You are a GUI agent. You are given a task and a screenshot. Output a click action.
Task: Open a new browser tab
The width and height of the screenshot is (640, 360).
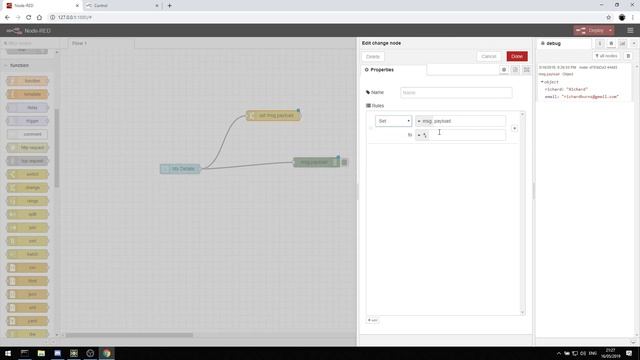coord(170,6)
